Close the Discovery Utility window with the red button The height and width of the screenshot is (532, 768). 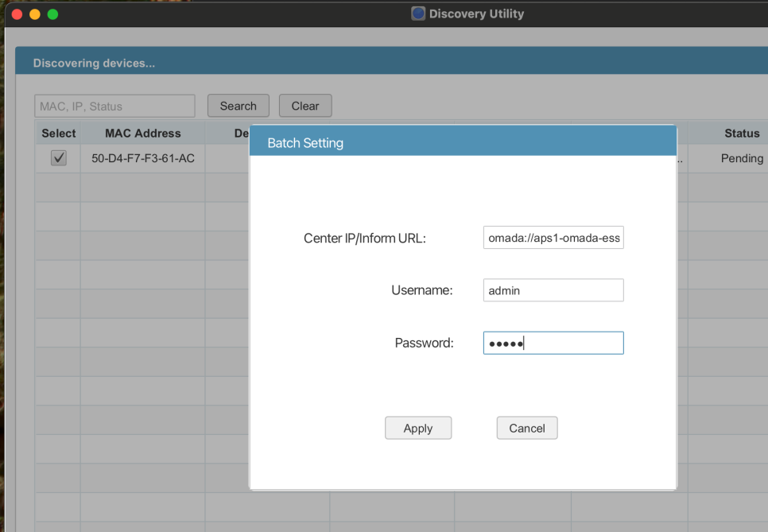[17, 14]
